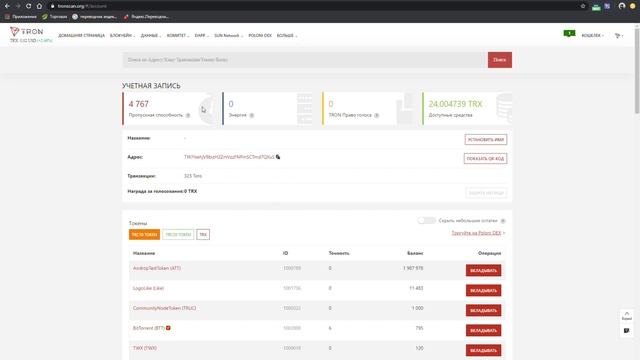Click the scroll-to-top arrow button
The image size is (640, 360).
pos(627,316)
